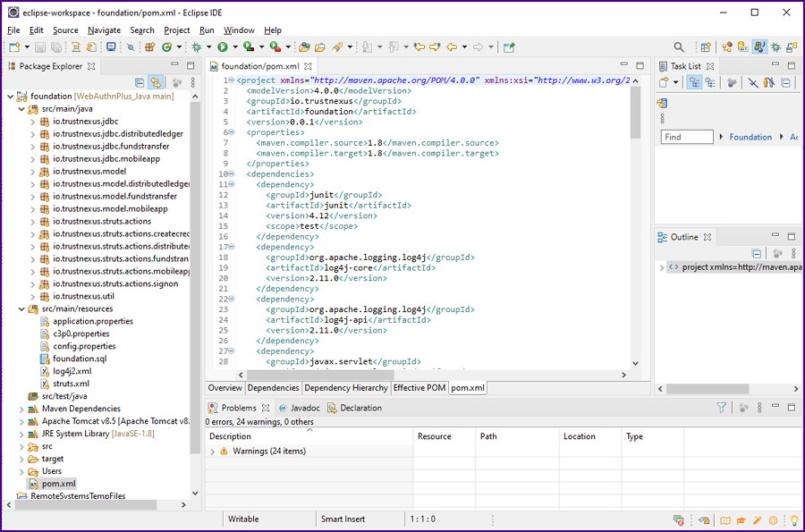Click Collapse All in Package Explorer
This screenshot has height=532, width=805.
point(140,82)
